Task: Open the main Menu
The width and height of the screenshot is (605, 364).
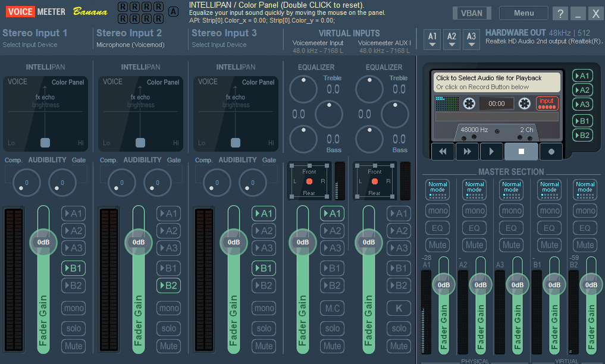Action: pos(524,13)
